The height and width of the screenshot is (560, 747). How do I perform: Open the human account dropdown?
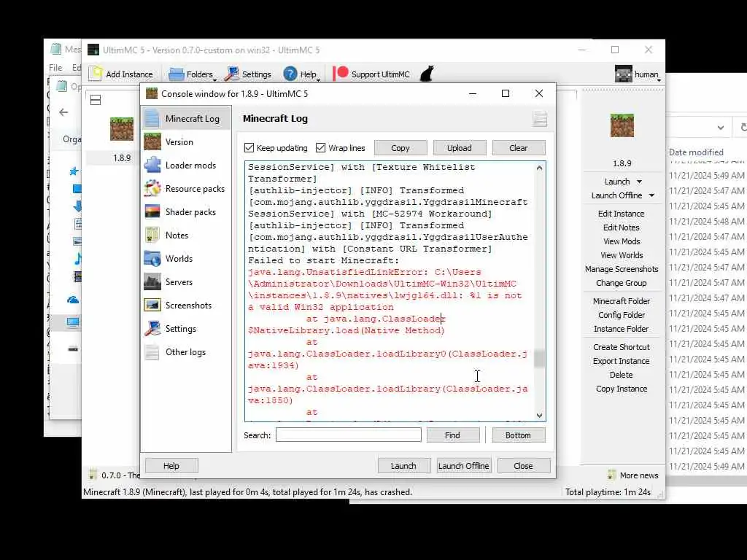tap(638, 74)
